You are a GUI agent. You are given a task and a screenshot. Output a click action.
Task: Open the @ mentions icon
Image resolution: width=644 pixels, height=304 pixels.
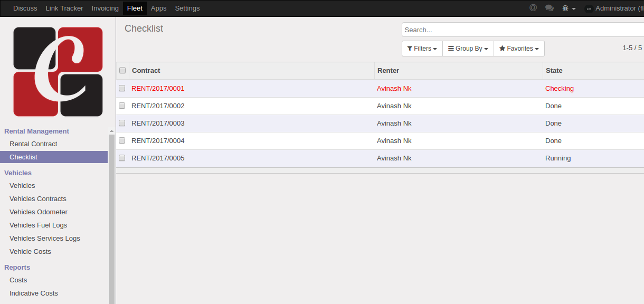tap(533, 8)
